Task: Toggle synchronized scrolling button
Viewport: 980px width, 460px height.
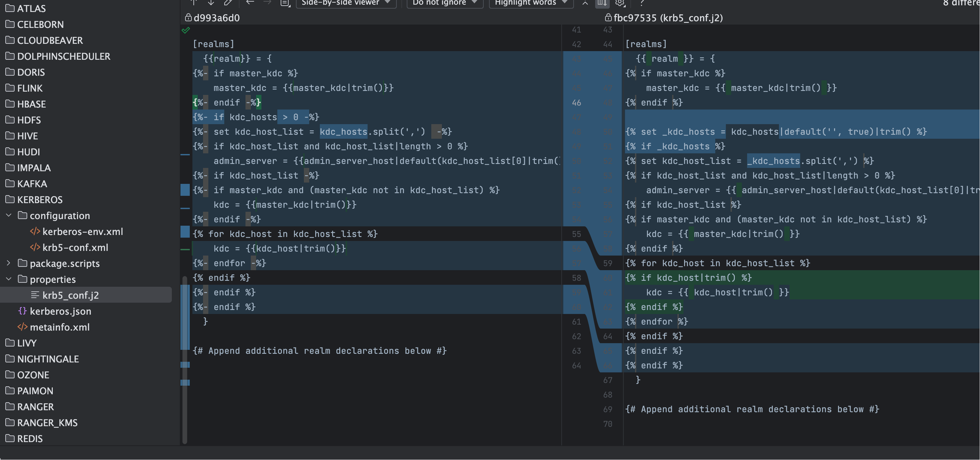Action: [602, 3]
